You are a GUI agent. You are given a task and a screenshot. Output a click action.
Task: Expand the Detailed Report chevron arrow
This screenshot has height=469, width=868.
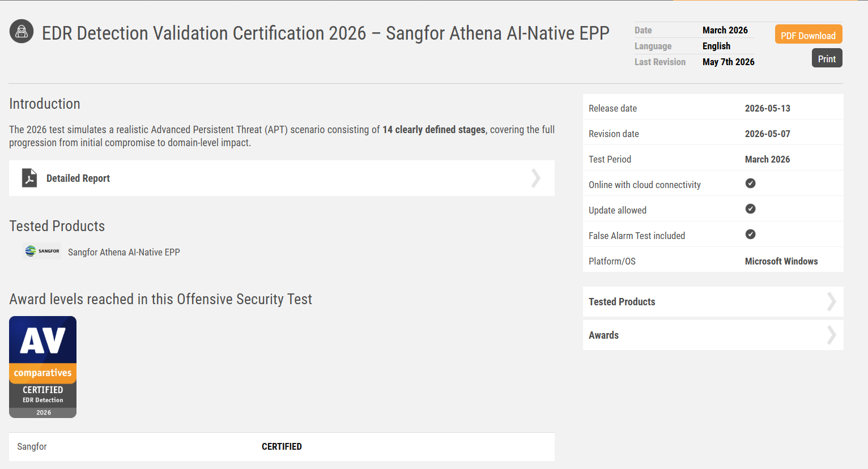coord(535,178)
